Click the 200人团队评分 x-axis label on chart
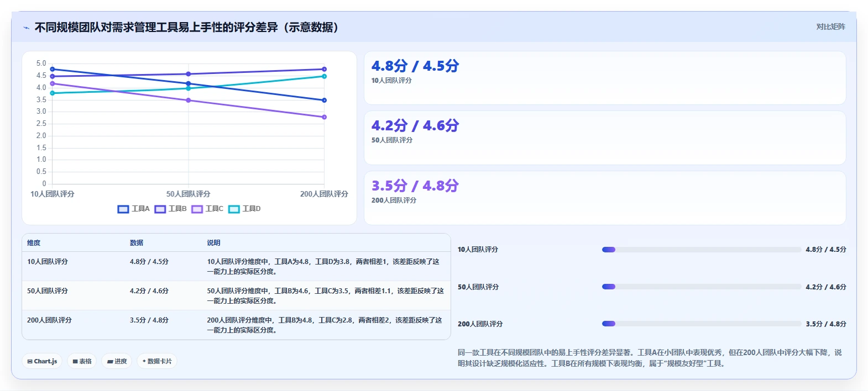 (x=324, y=194)
